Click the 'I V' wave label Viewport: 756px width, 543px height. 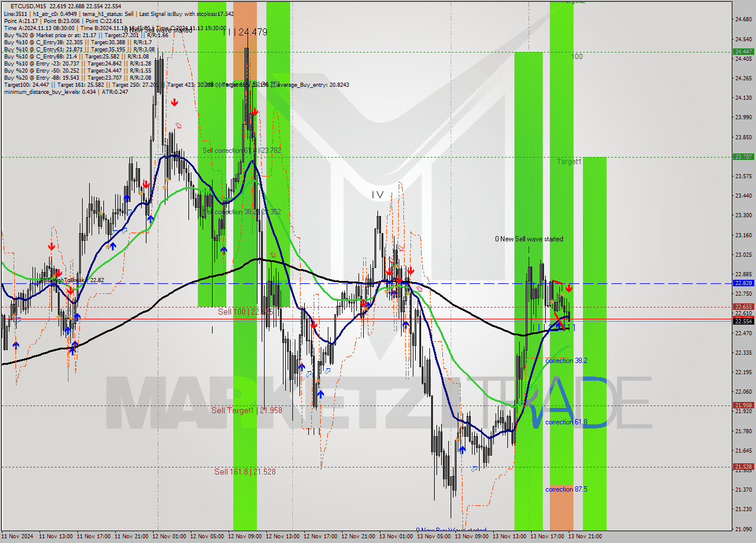377,195
